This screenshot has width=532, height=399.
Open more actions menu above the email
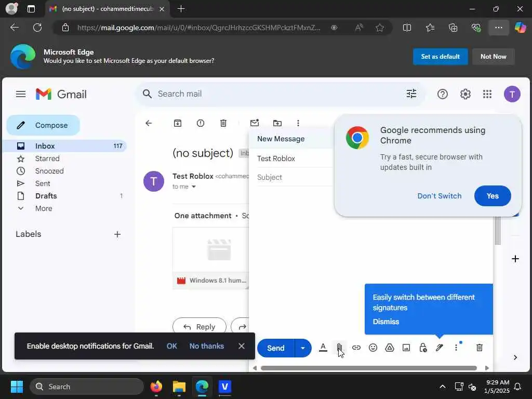pos(298,123)
